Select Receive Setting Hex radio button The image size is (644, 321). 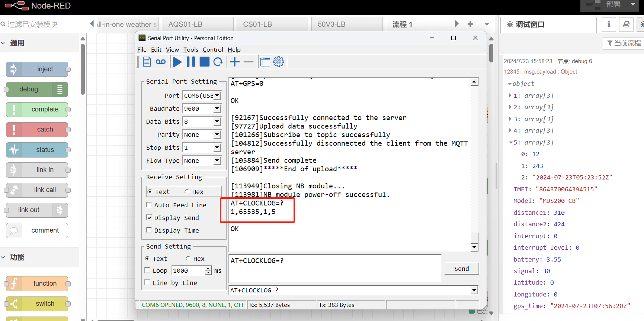[187, 192]
